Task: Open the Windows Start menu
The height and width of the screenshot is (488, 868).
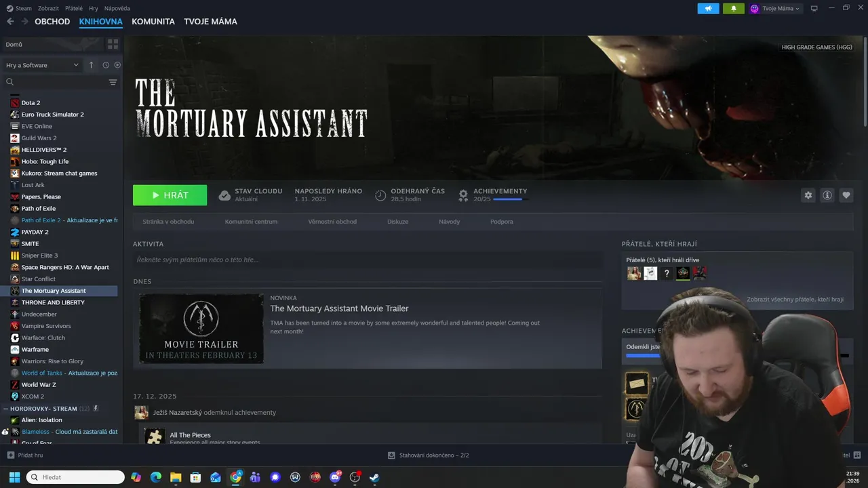Action: pyautogui.click(x=14, y=477)
